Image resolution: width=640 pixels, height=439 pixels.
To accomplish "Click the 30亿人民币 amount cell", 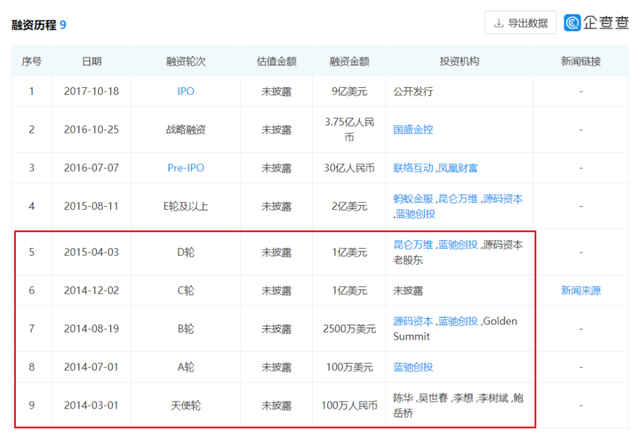I will tap(349, 168).
